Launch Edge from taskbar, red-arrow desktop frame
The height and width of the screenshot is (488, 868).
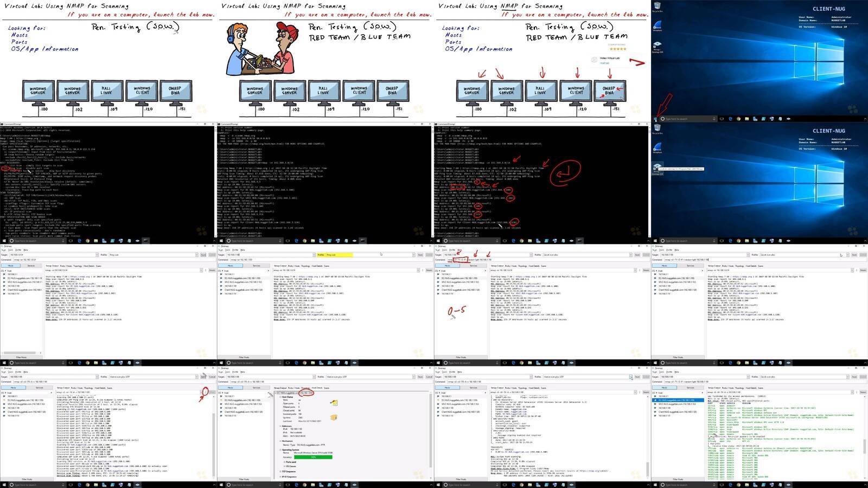tap(730, 119)
